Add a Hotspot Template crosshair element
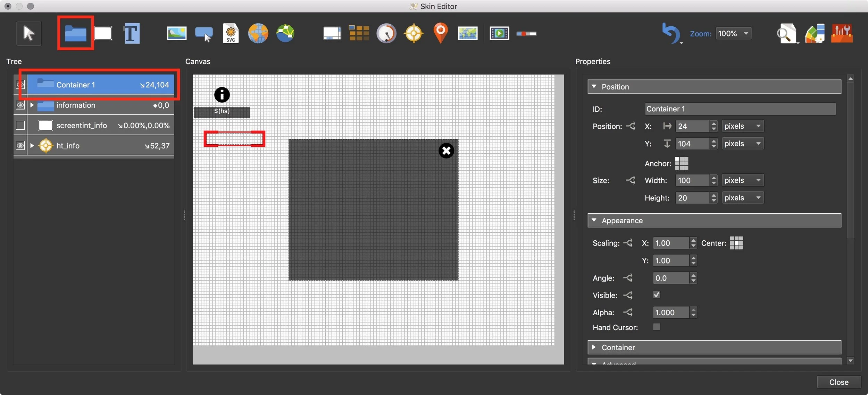This screenshot has width=868, height=395. coord(414,34)
